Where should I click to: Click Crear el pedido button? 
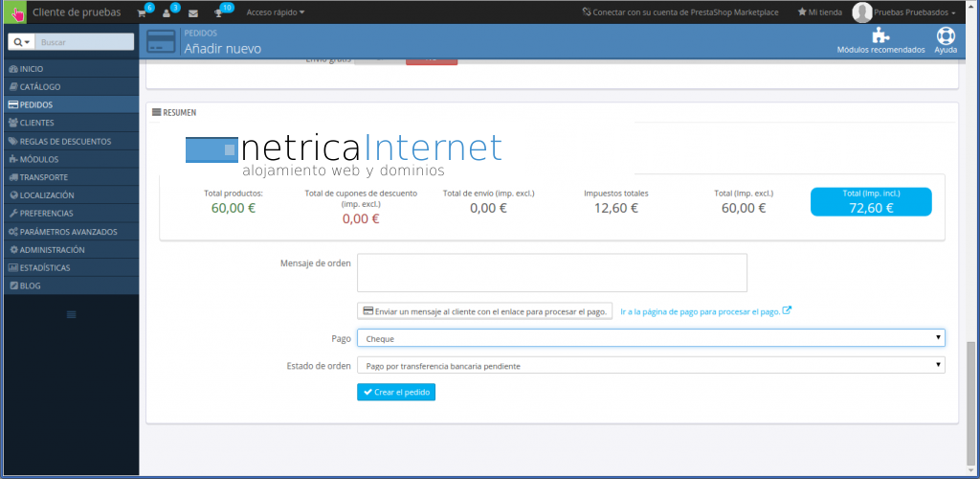pyautogui.click(x=396, y=392)
